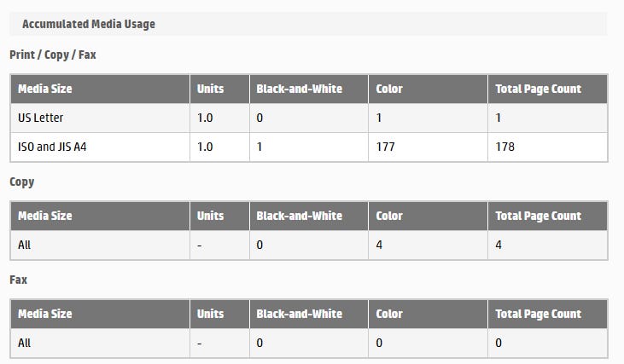624x364 pixels.
Task: Click Black-and-White value in ISO and JIS A4 row
Action: pyautogui.click(x=260, y=147)
